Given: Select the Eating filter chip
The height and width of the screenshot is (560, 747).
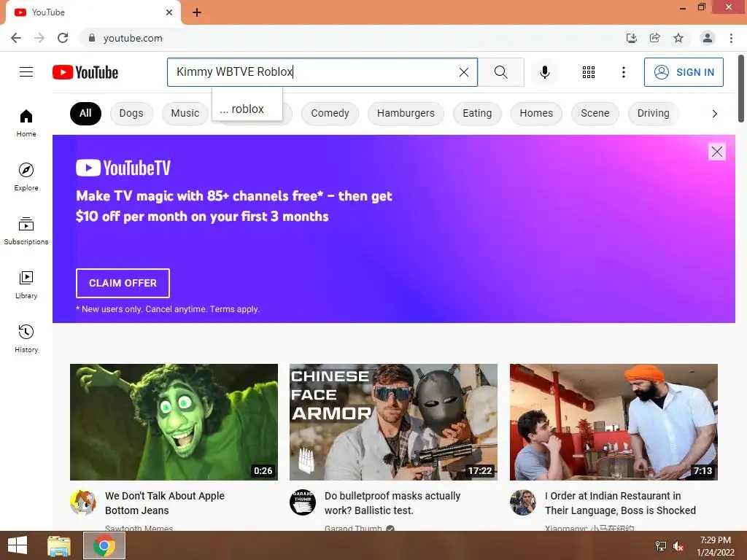Looking at the screenshot, I should [x=477, y=113].
